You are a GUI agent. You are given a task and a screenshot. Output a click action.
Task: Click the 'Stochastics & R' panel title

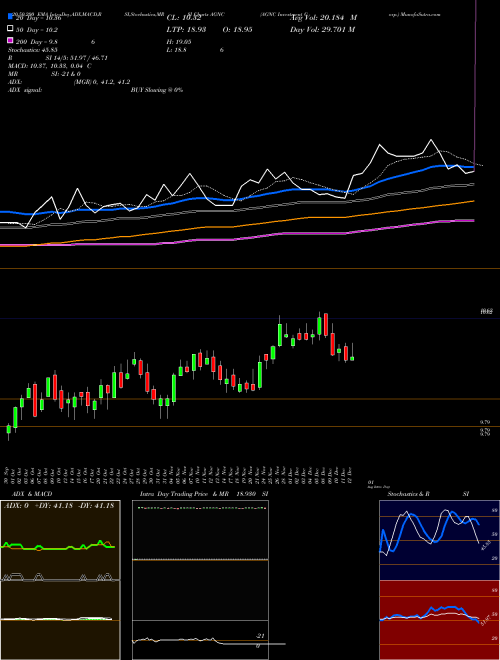[408, 494]
